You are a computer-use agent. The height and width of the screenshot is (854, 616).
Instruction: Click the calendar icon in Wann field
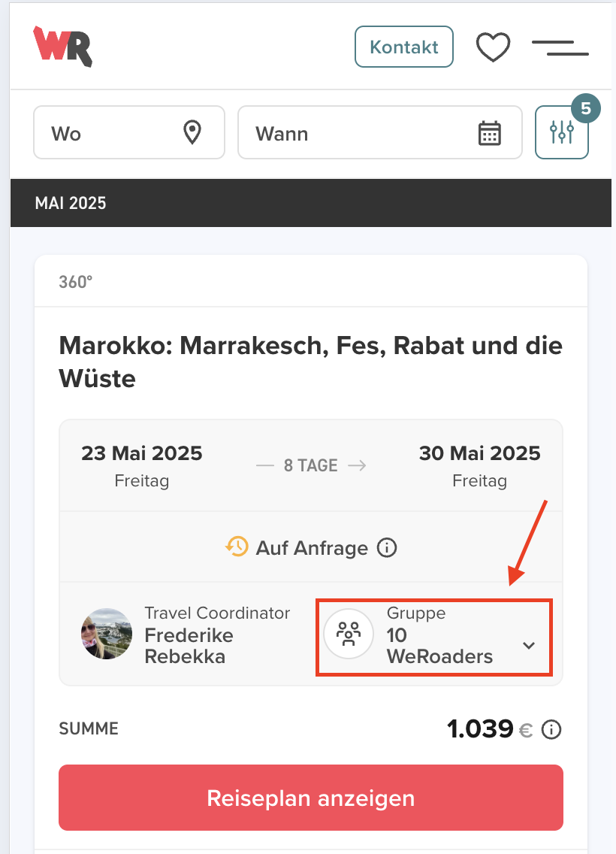point(490,133)
